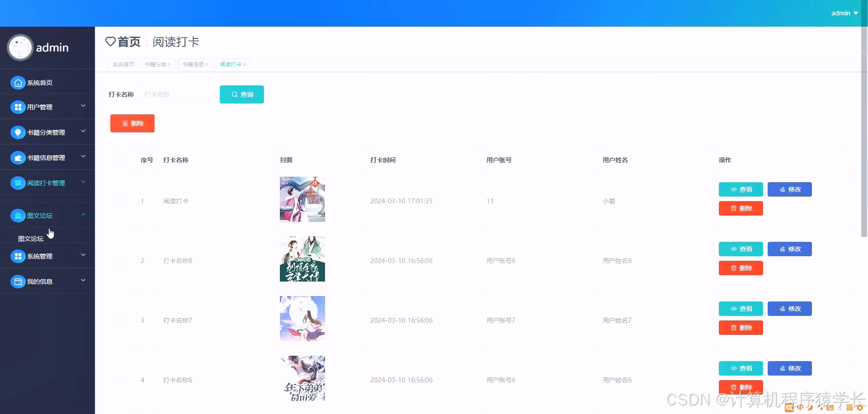Select the checkbox for row 打卡名称6
Image resolution: width=868 pixels, height=414 pixels.
coord(121,380)
